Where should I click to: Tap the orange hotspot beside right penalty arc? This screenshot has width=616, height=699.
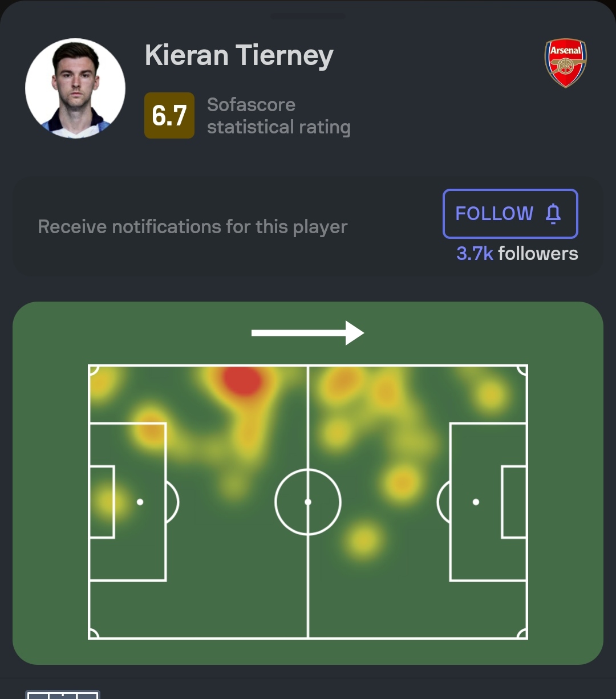[403, 483]
